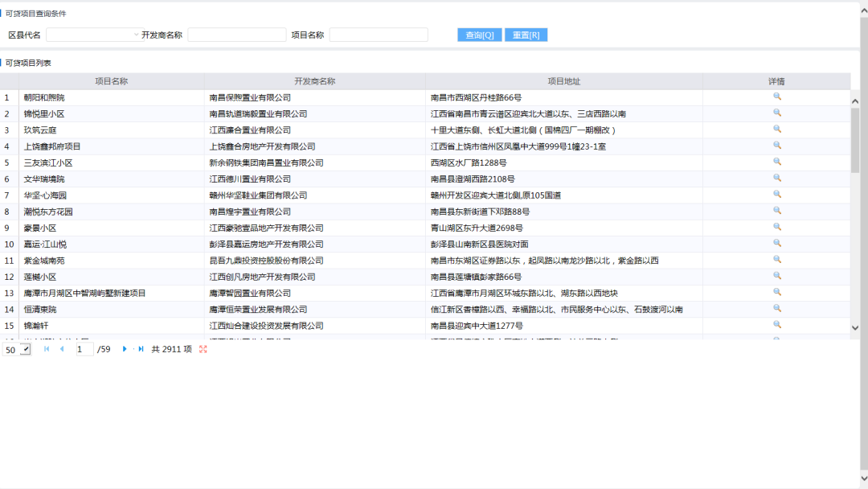Open details for 上饶鑫邦府项目
868x489 pixels.
776,146
